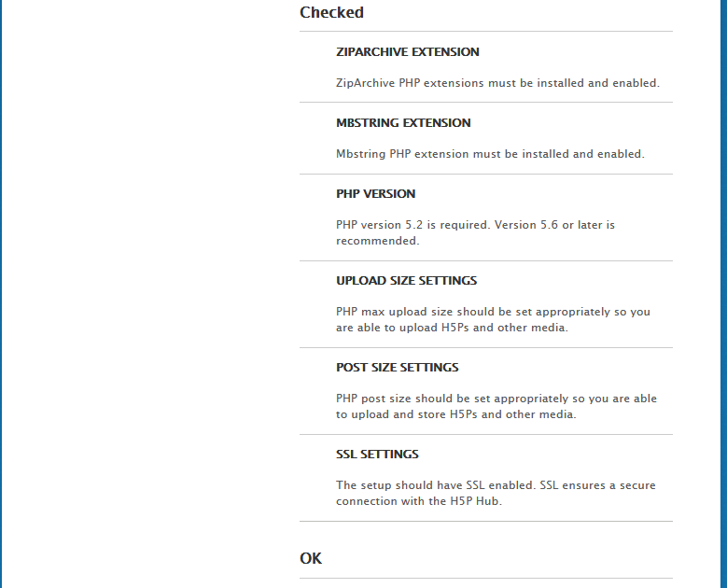Select the PHP Version title
Image resolution: width=727 pixels, height=588 pixels.
[376, 194]
